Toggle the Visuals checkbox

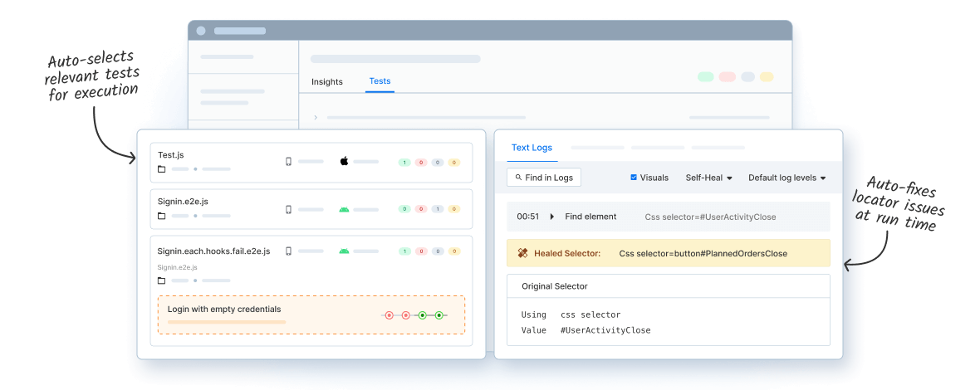pos(634,178)
